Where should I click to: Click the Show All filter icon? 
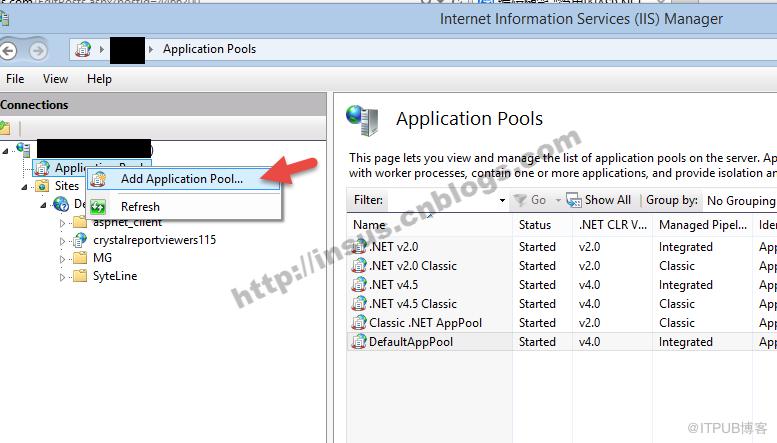coord(574,200)
